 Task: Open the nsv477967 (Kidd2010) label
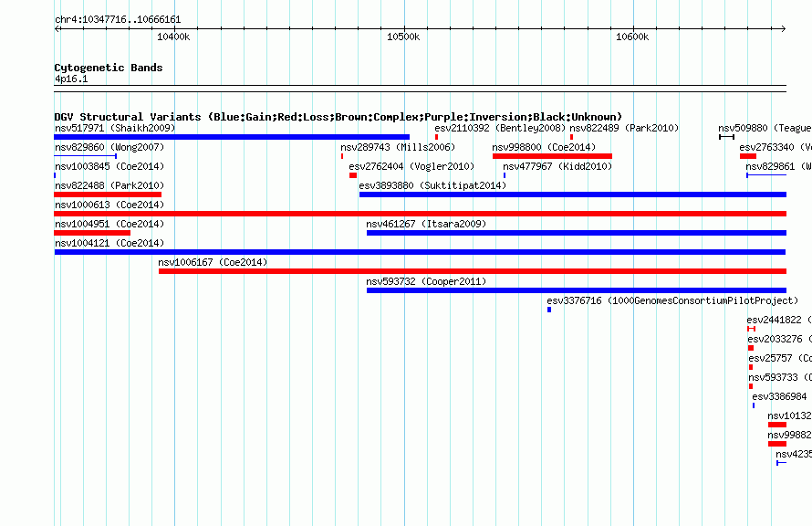click(557, 166)
